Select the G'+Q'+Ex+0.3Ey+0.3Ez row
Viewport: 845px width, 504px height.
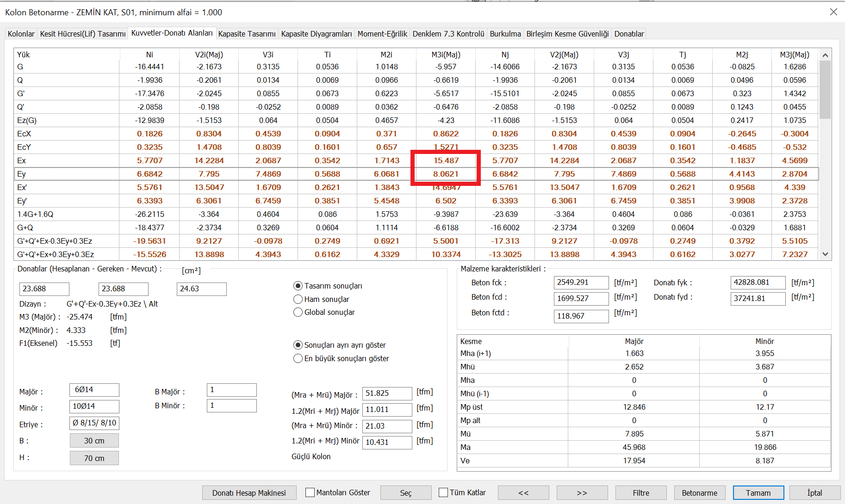coord(416,254)
